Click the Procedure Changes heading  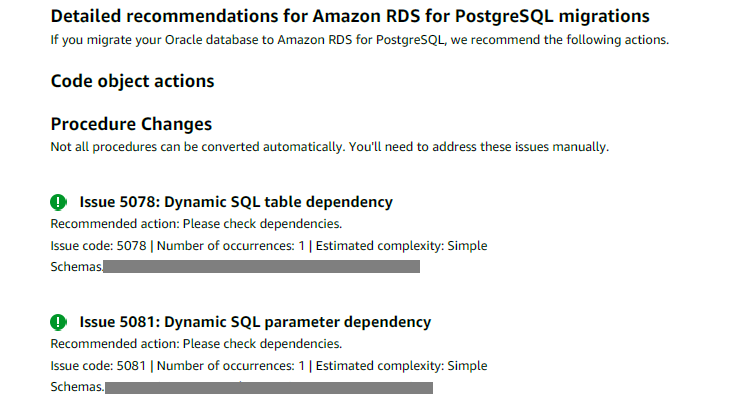131,124
